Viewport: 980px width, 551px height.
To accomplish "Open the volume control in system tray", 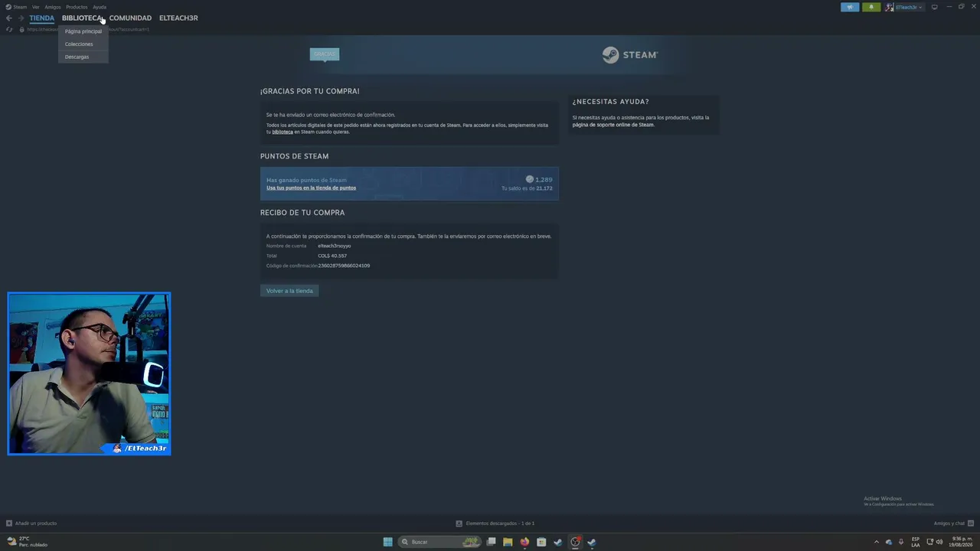I will pyautogui.click(x=939, y=542).
